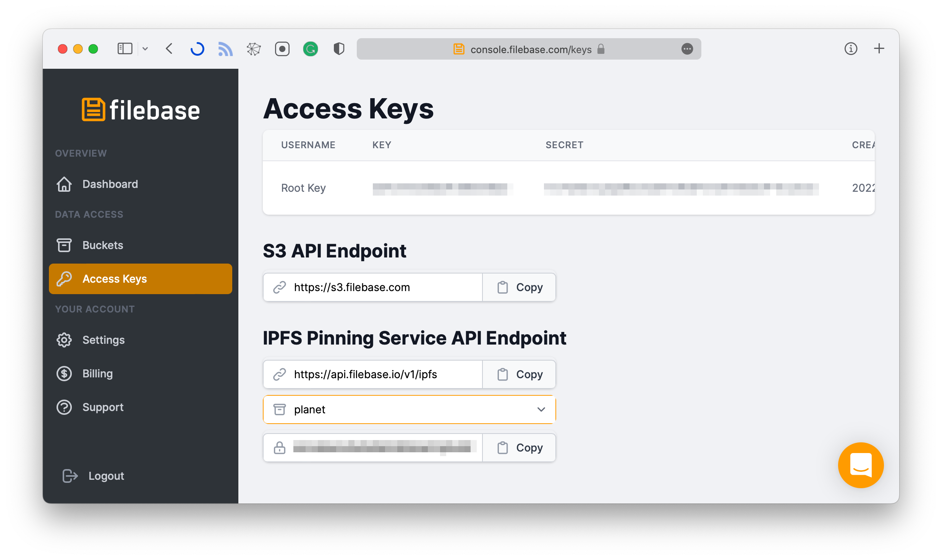Click the https://api.filebase.io/v1/ipfs field

click(x=373, y=374)
